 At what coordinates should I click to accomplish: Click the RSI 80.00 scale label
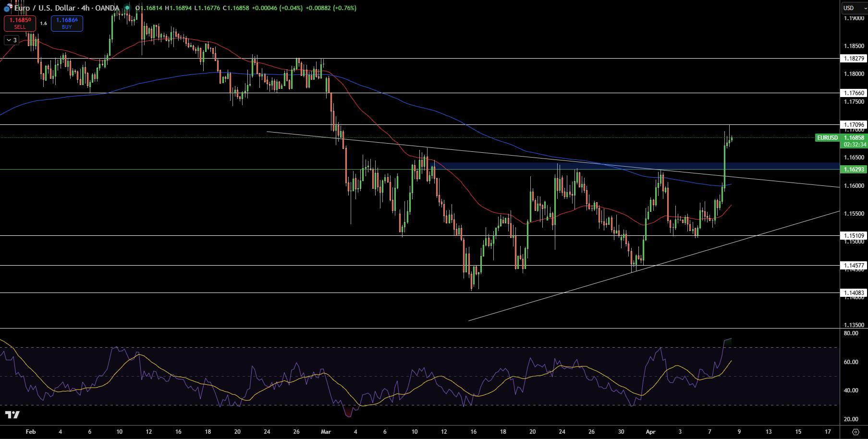tap(851, 333)
